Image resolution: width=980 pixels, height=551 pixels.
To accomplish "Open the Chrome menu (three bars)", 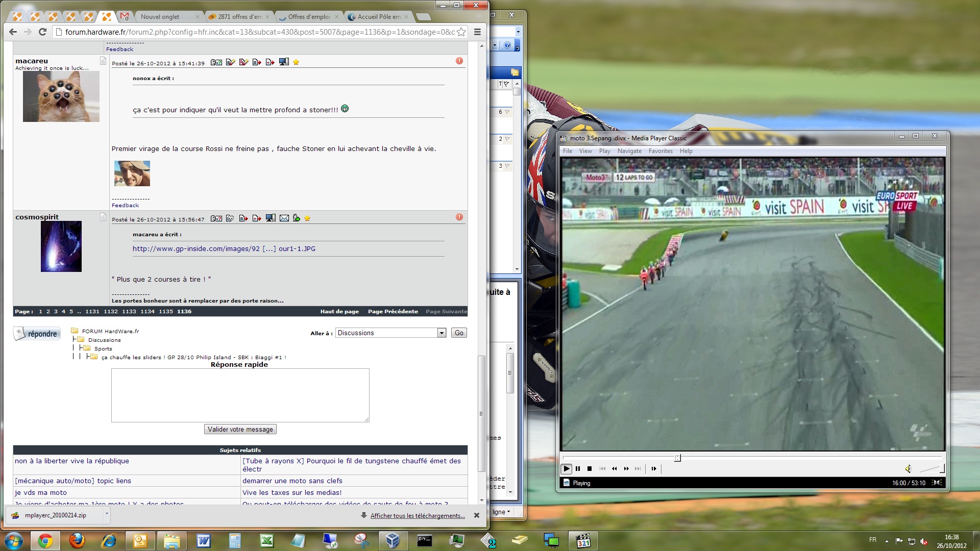I will pyautogui.click(x=477, y=32).
